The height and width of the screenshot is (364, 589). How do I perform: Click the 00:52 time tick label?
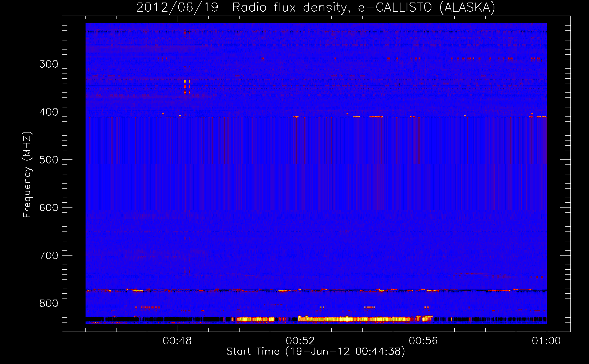[300, 341]
